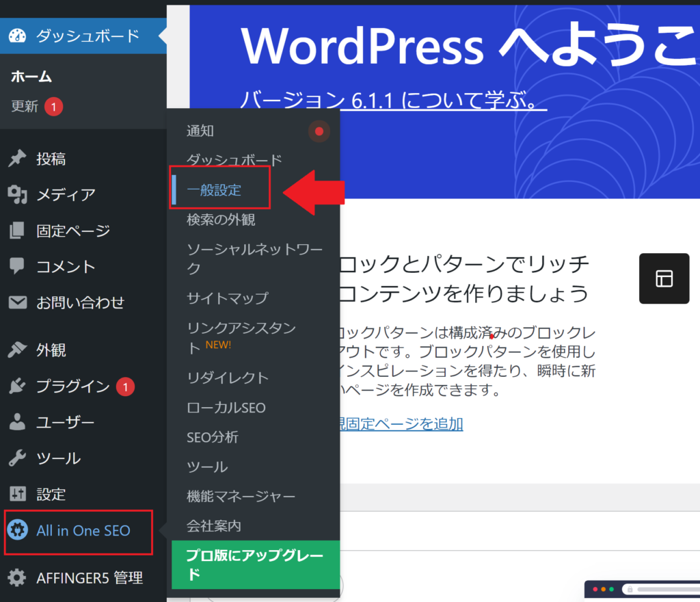
Task: Open サイトマップ submenu item
Action: [228, 298]
